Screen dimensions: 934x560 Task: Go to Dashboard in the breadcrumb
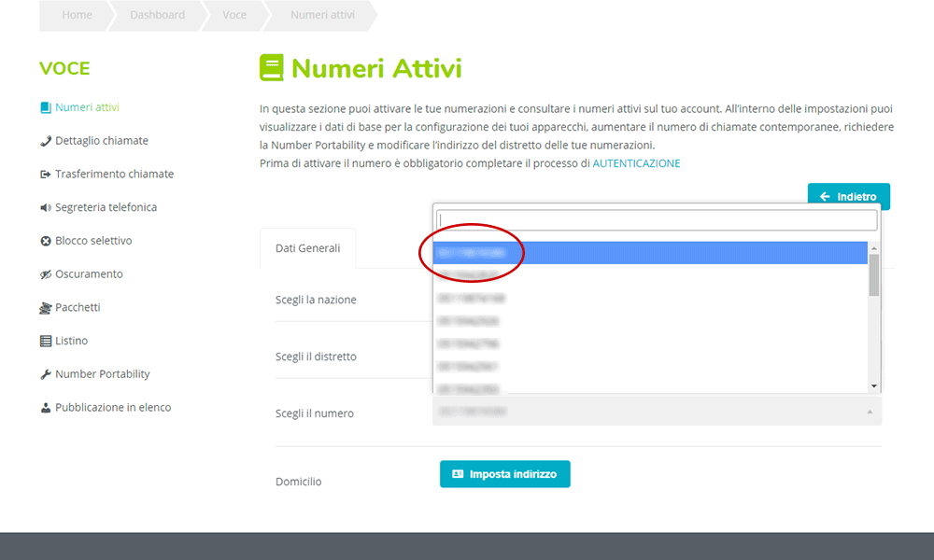click(157, 15)
